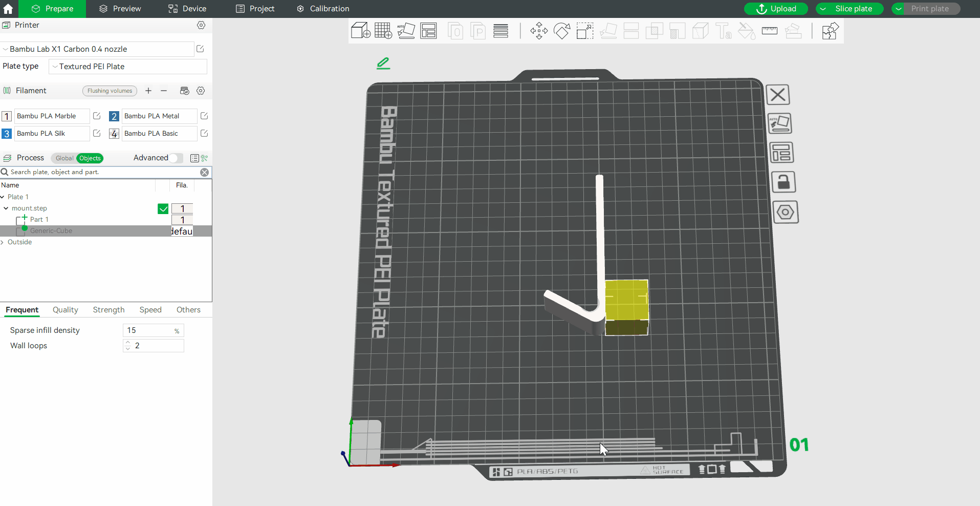
Task: Switch to the Prepare tab
Action: [52, 9]
